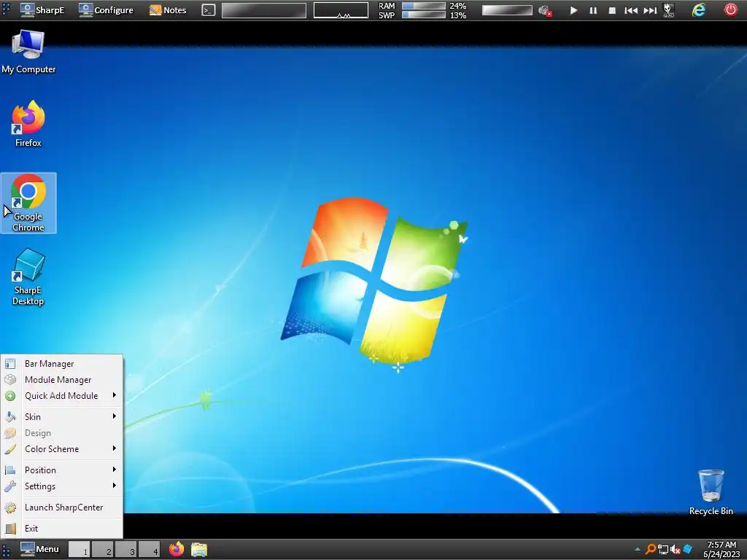The height and width of the screenshot is (560, 747).
Task: Select the Settings menu entry
Action: 61,486
